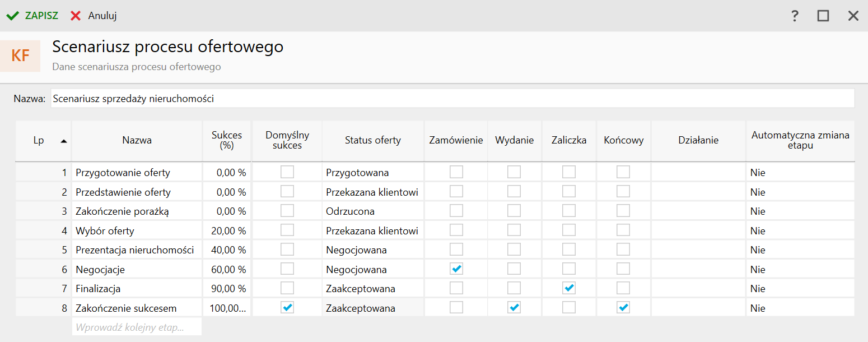
Task: Click the green ZAPISZ save checkmark icon
Action: 12,16
